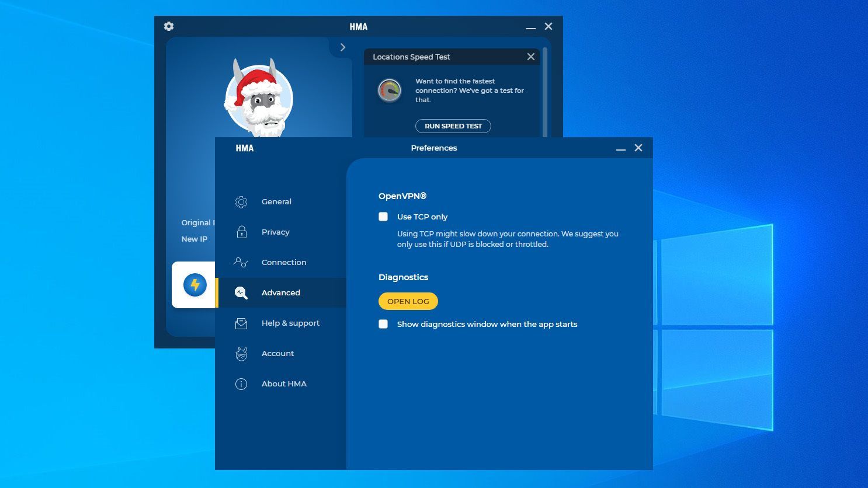Collapse side panel with the chevron arrow
The height and width of the screenshot is (488, 868).
343,47
